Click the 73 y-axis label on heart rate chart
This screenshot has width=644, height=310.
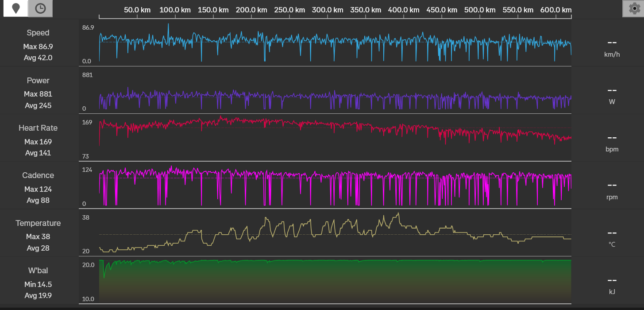(x=85, y=156)
